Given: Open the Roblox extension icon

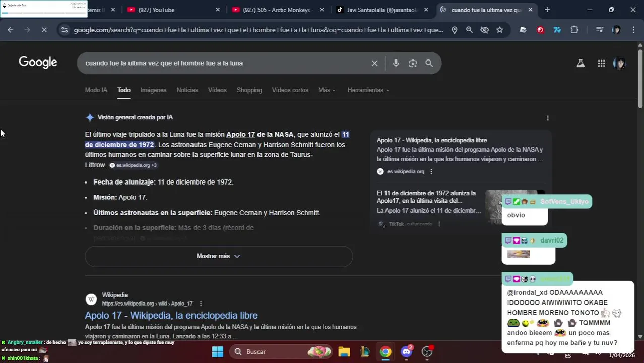Looking at the screenshot, I should (523, 30).
